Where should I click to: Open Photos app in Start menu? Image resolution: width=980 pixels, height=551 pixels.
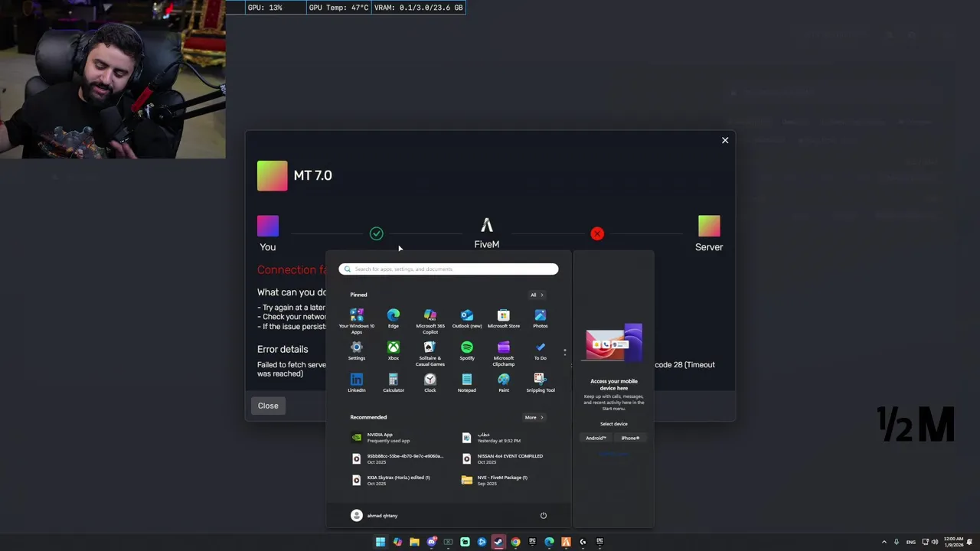541,318
